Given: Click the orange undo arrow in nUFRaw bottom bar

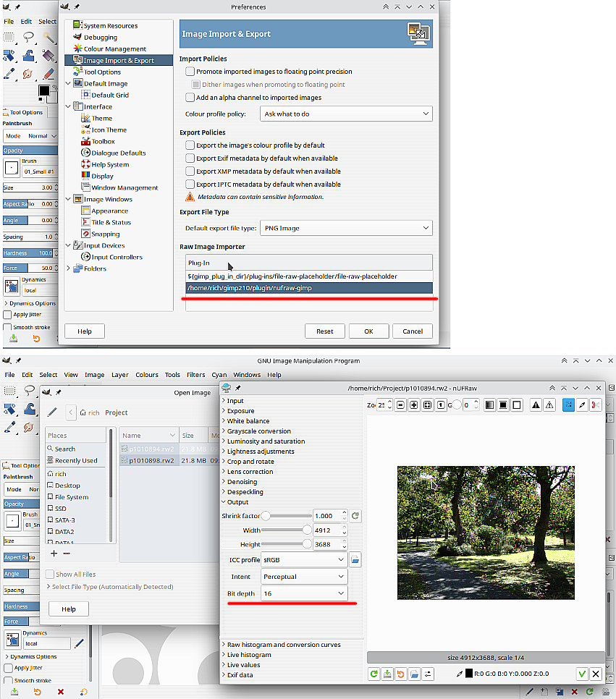Looking at the screenshot, I should 400,674.
